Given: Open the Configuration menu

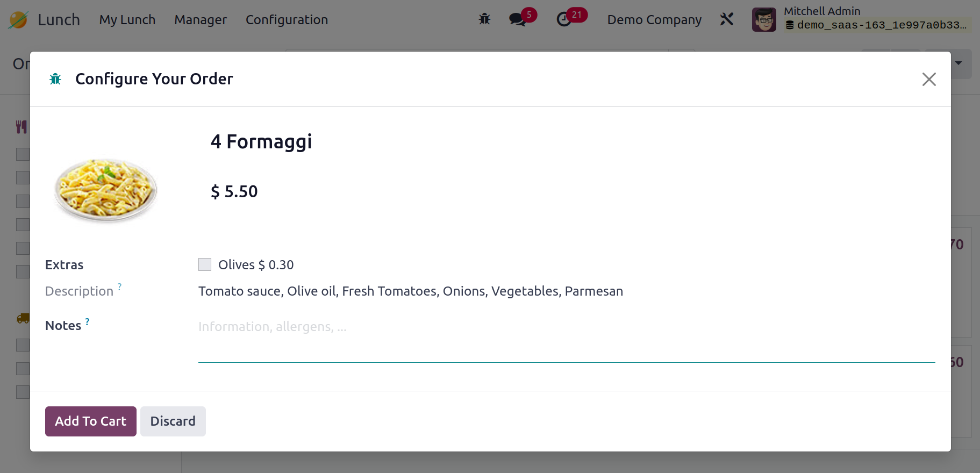Looking at the screenshot, I should click(287, 19).
